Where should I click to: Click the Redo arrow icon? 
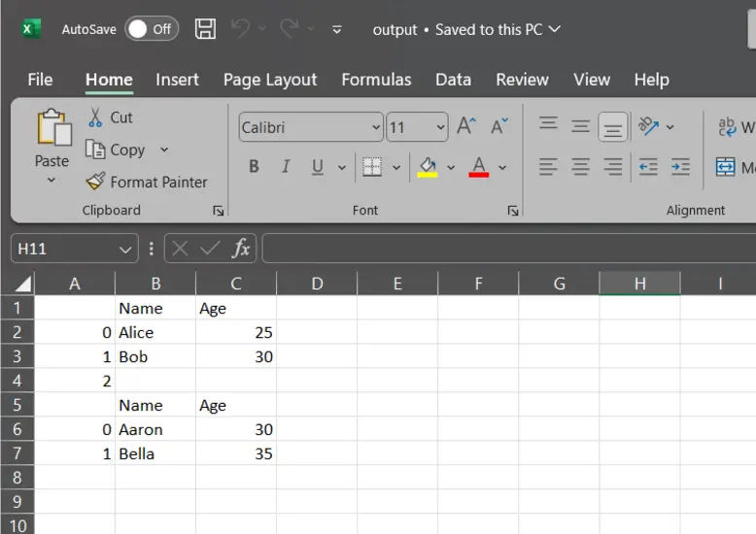coord(290,28)
